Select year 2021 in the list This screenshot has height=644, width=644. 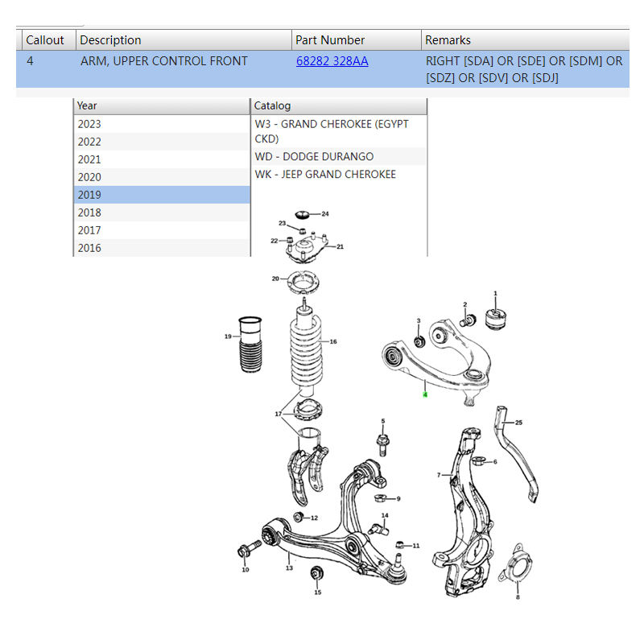162,159
